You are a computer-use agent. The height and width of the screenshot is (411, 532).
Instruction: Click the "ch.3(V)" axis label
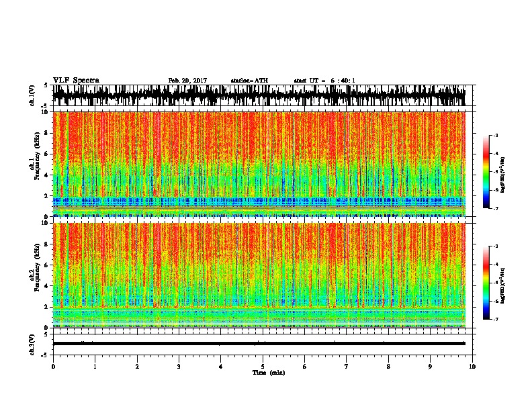click(32, 345)
